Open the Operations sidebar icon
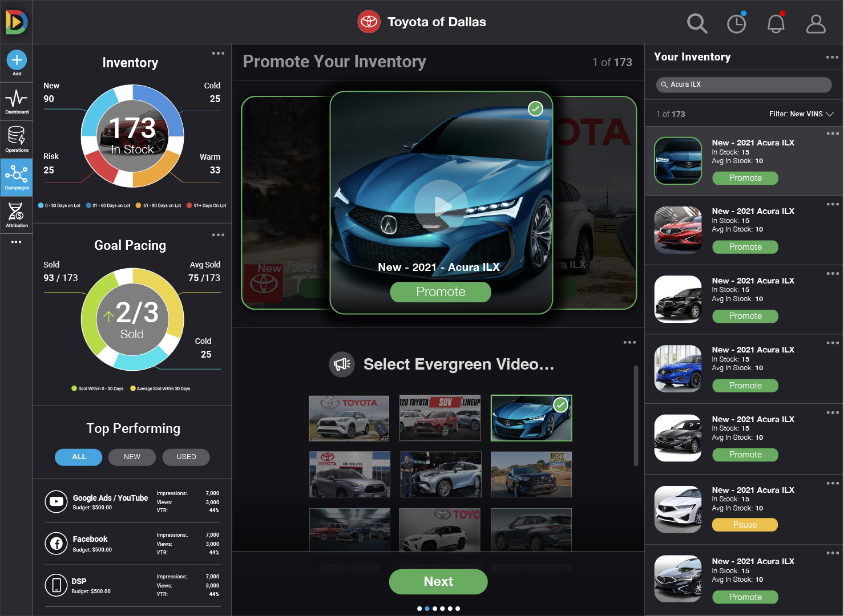The height and width of the screenshot is (616, 844). coord(17,139)
